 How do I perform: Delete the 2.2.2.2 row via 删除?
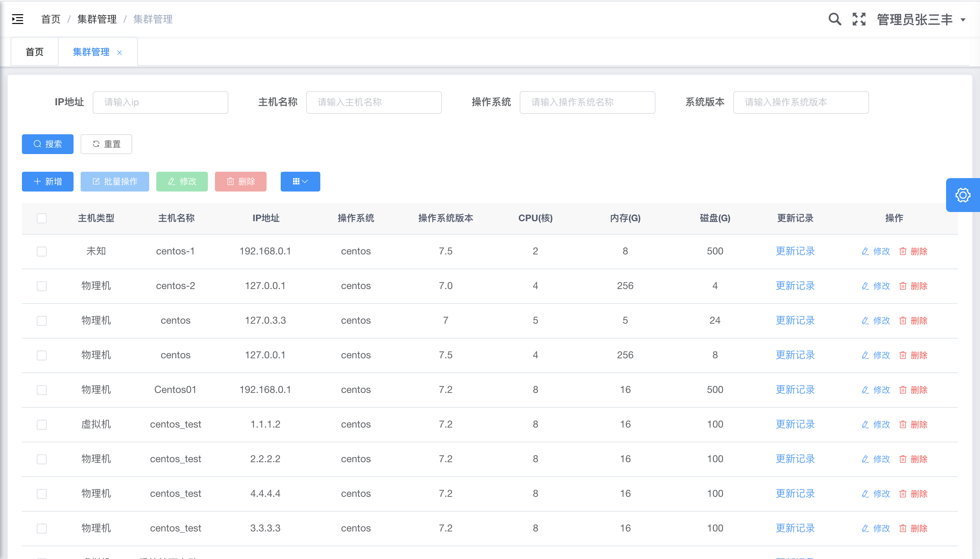pyautogui.click(x=913, y=459)
